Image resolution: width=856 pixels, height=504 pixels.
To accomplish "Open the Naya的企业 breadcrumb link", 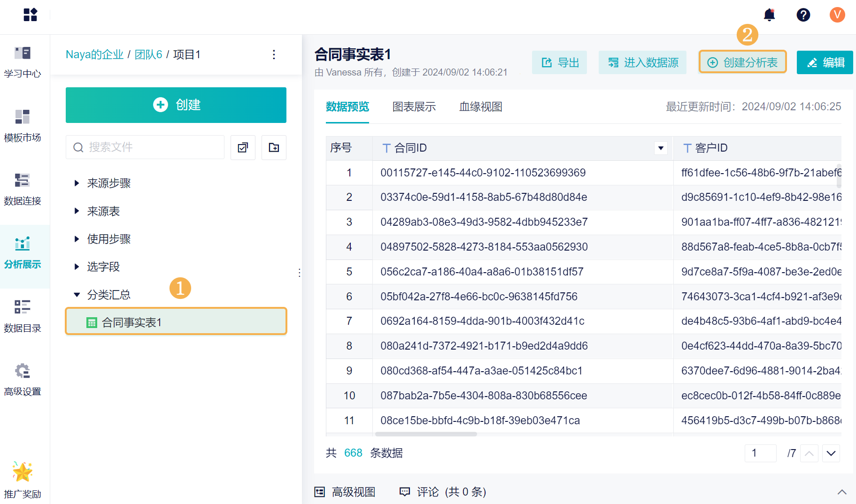I will 94,54.
